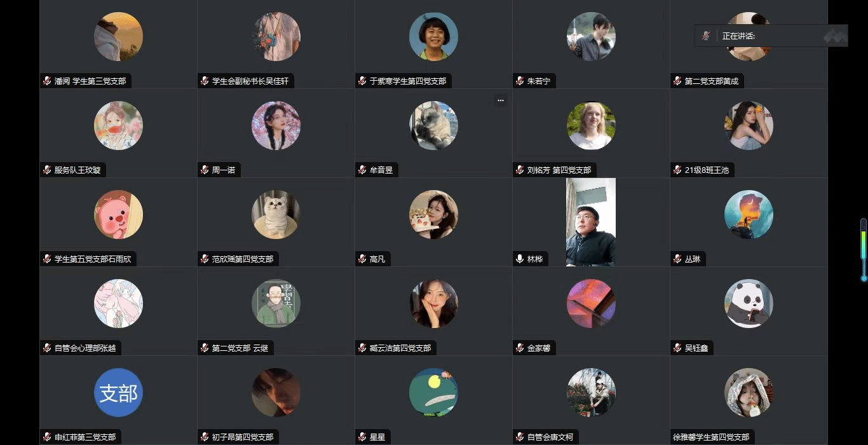Click the 正在讲话 speaking indicator label
The image size is (868, 445).
738,36
